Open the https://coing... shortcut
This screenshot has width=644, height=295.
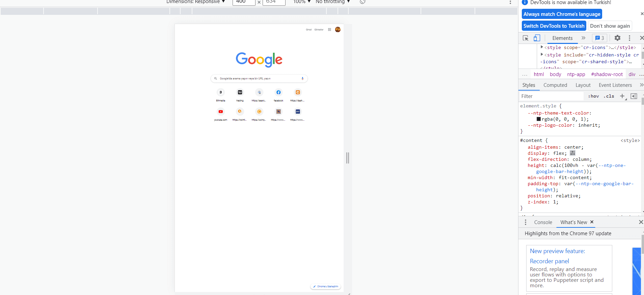coord(259,114)
